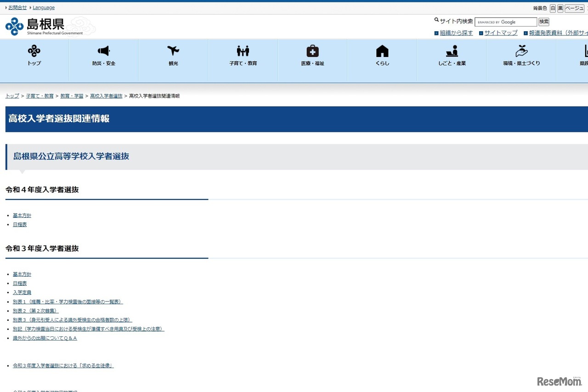Click the 環境・県土づくり watering can icon
588x392 pixels.
click(x=522, y=51)
